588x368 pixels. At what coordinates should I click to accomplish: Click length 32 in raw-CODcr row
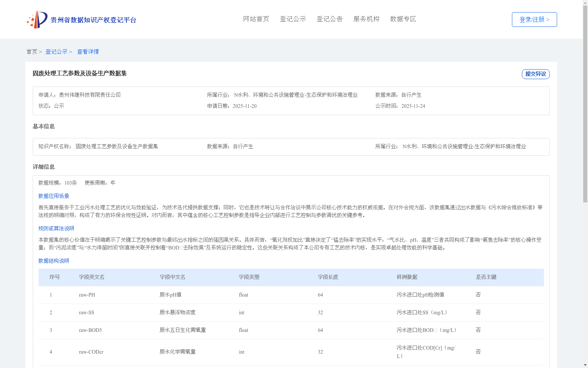320,352
